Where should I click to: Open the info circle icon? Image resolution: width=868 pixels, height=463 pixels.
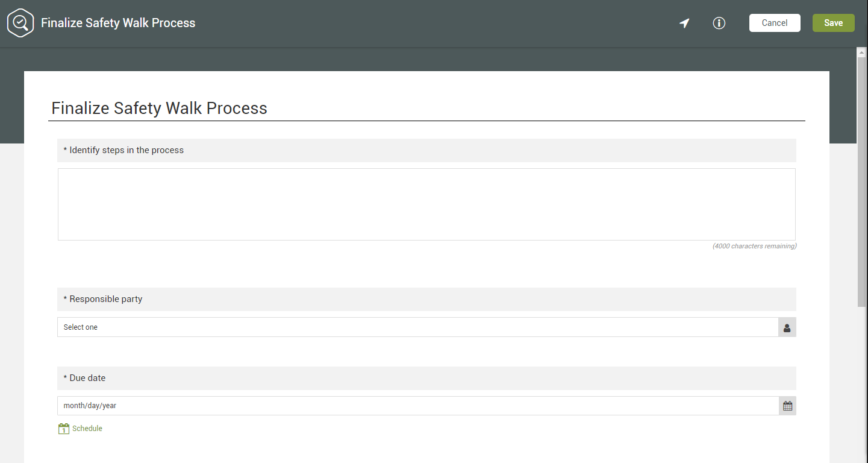(719, 23)
